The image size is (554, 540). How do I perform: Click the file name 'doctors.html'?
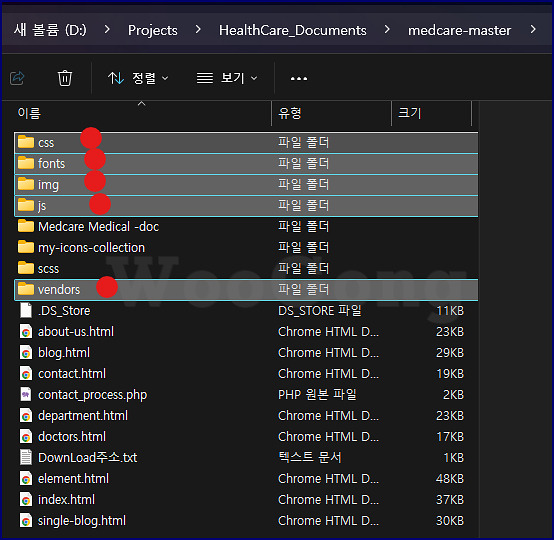click(72, 436)
